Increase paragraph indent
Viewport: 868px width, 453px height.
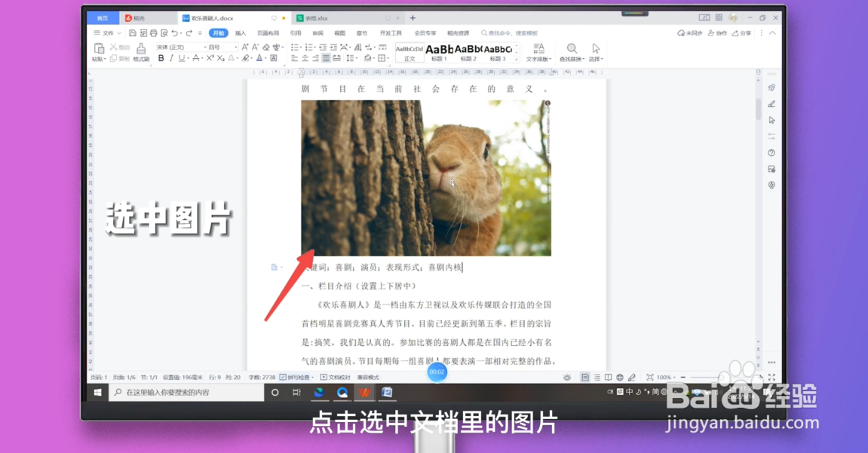pos(333,47)
